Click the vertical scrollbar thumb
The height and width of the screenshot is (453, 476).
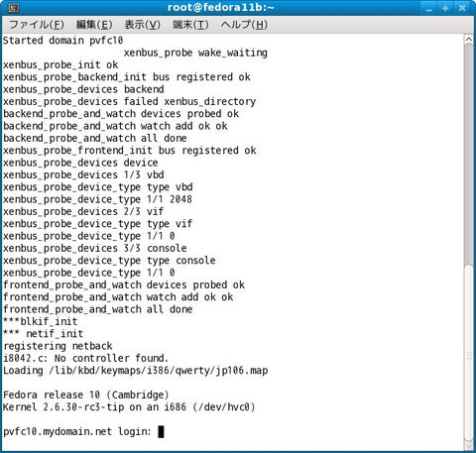tap(469, 155)
